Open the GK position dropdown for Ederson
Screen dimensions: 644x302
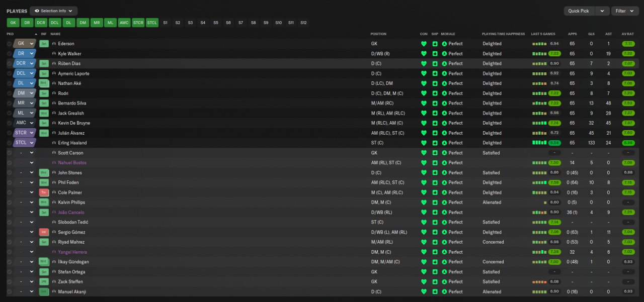25,44
